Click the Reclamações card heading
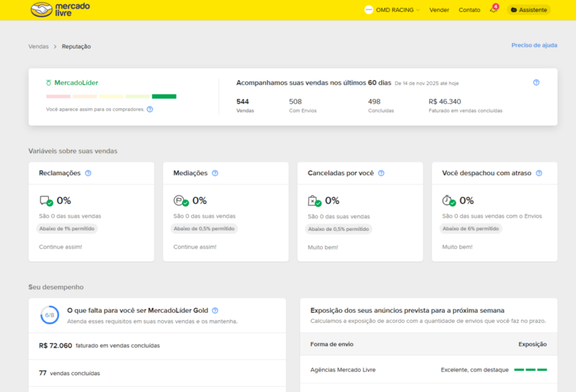576x392 pixels. coord(59,173)
